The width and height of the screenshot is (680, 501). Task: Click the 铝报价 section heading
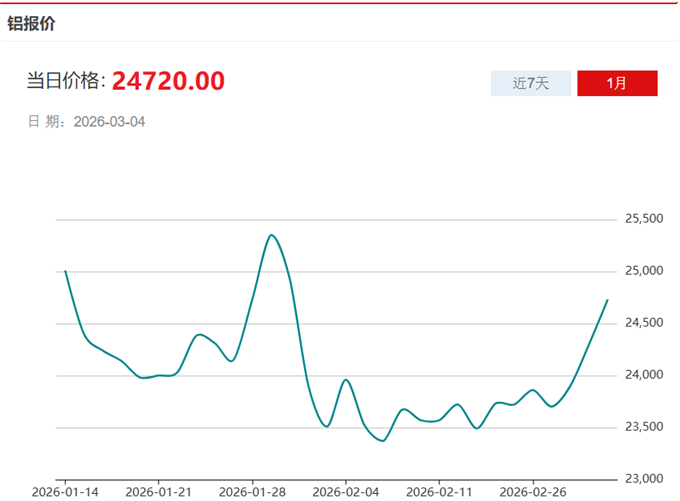pos(31,23)
